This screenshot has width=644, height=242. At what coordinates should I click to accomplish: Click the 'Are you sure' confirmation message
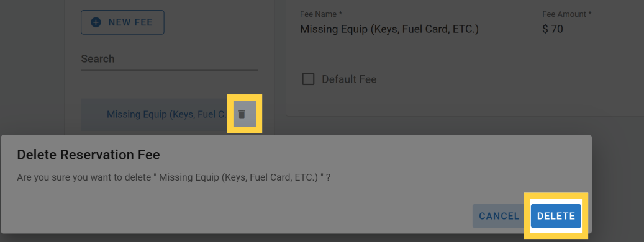point(174,178)
